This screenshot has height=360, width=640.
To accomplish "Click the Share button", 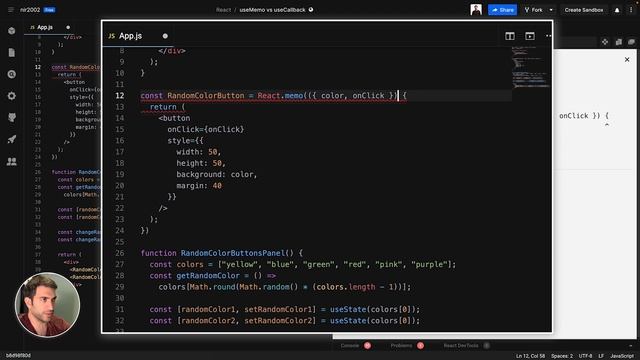I will pyautogui.click(x=502, y=10).
